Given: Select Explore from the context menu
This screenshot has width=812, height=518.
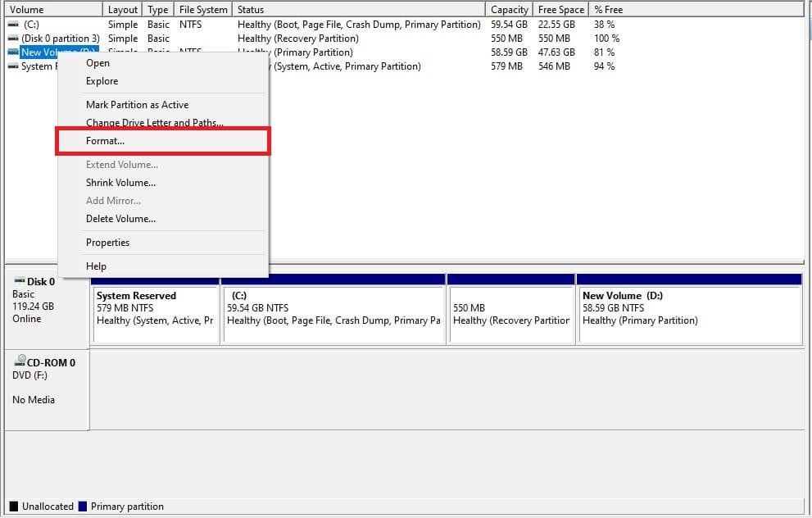Looking at the screenshot, I should click(102, 81).
